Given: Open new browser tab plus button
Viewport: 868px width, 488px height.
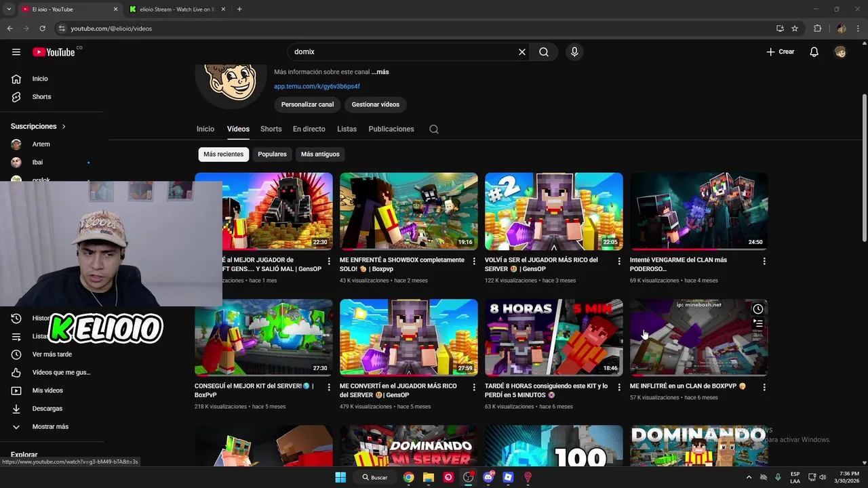Looking at the screenshot, I should tap(239, 9).
